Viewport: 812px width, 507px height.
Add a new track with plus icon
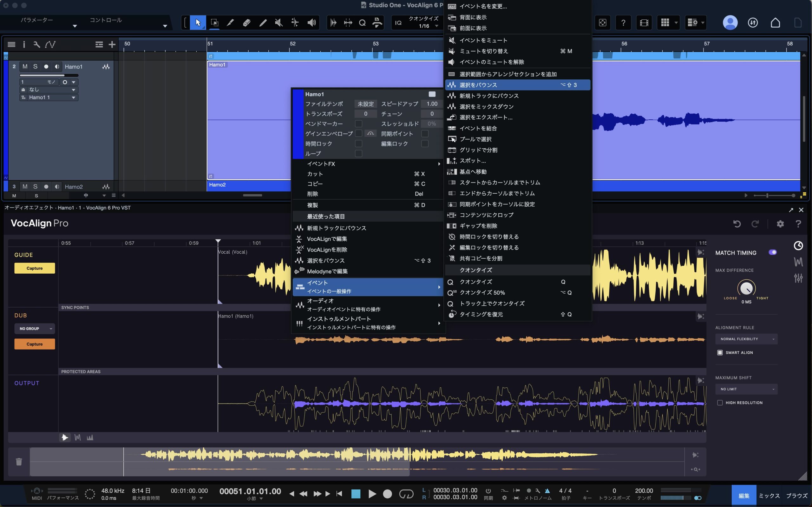pyautogui.click(x=112, y=44)
